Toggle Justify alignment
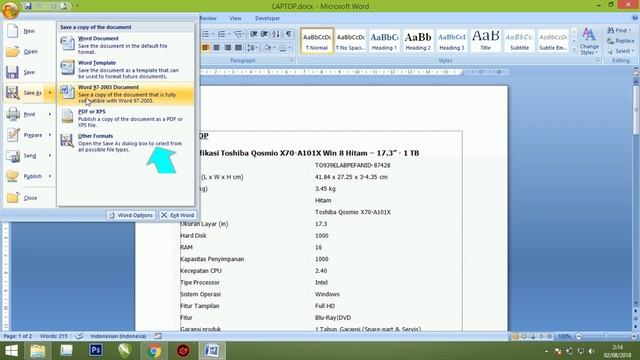640x360 pixels. click(238, 48)
